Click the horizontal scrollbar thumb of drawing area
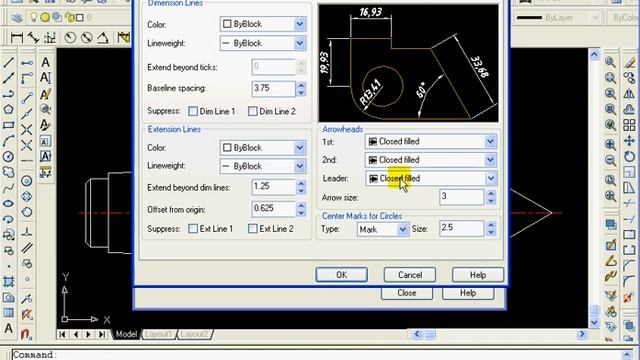This screenshot has height=360, width=640. pos(430,334)
